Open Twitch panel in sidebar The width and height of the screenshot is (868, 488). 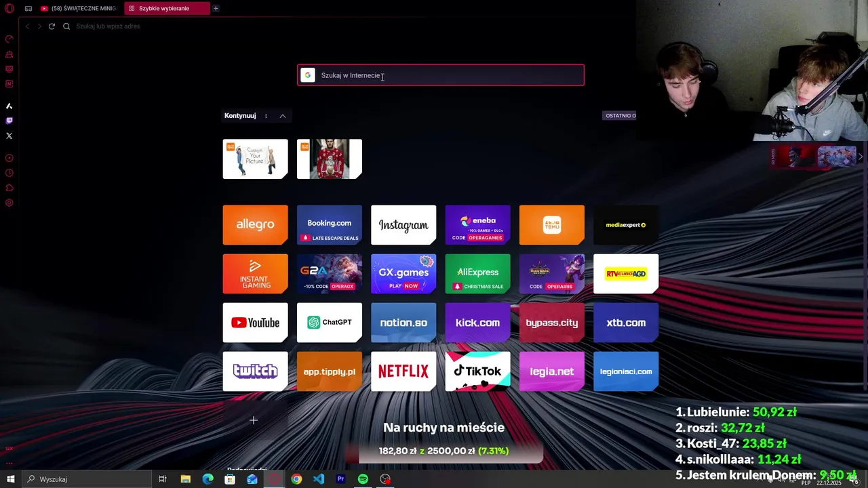pos(9,121)
